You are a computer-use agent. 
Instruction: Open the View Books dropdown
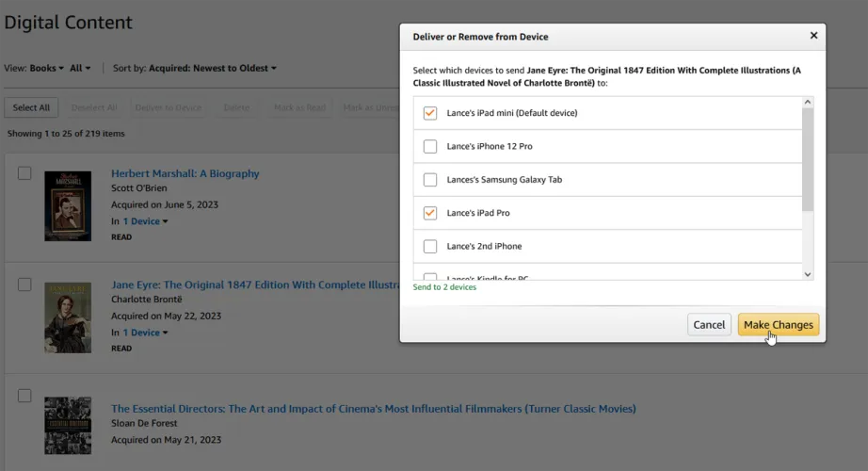click(47, 68)
